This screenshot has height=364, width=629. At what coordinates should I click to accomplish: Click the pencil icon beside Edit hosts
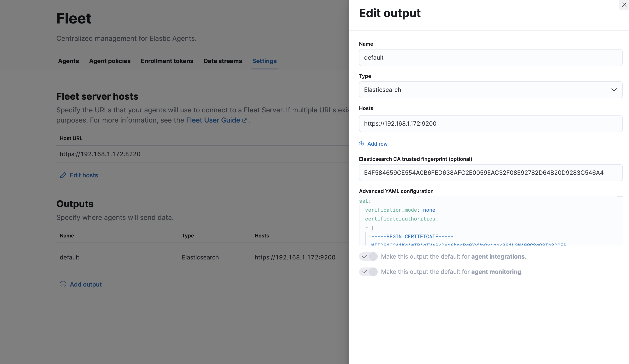click(63, 175)
